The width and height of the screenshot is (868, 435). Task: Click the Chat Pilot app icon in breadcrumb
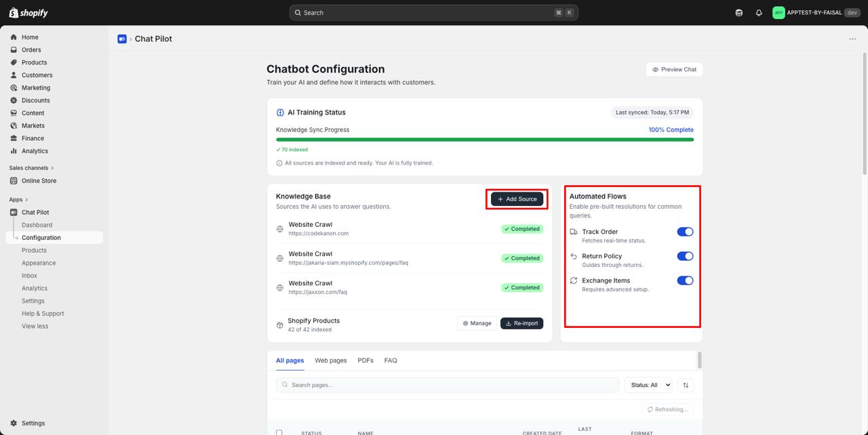click(122, 39)
